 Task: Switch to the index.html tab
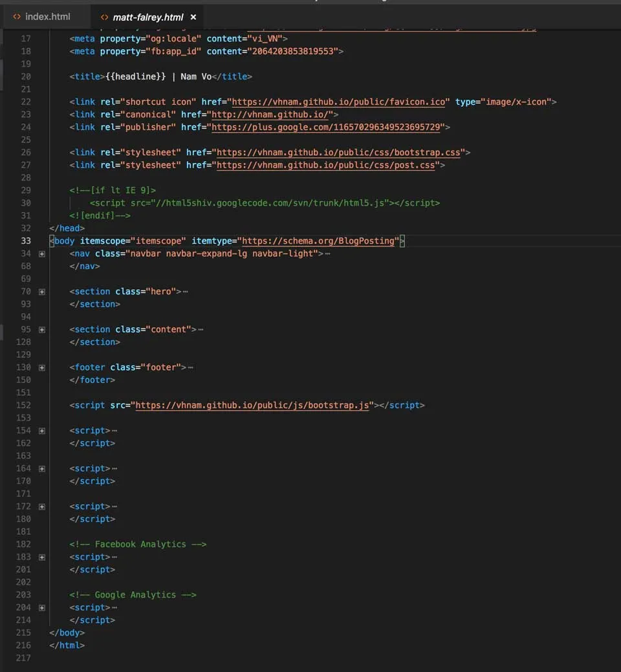click(x=47, y=17)
